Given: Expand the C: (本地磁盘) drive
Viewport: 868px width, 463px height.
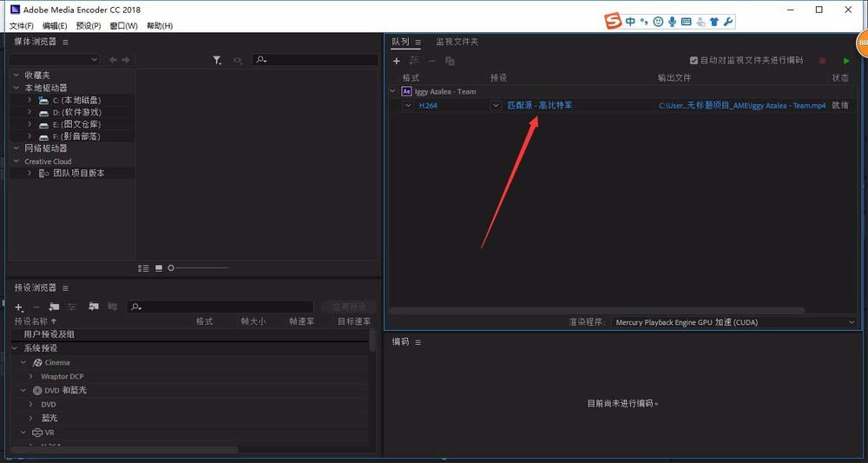Looking at the screenshot, I should click(30, 100).
